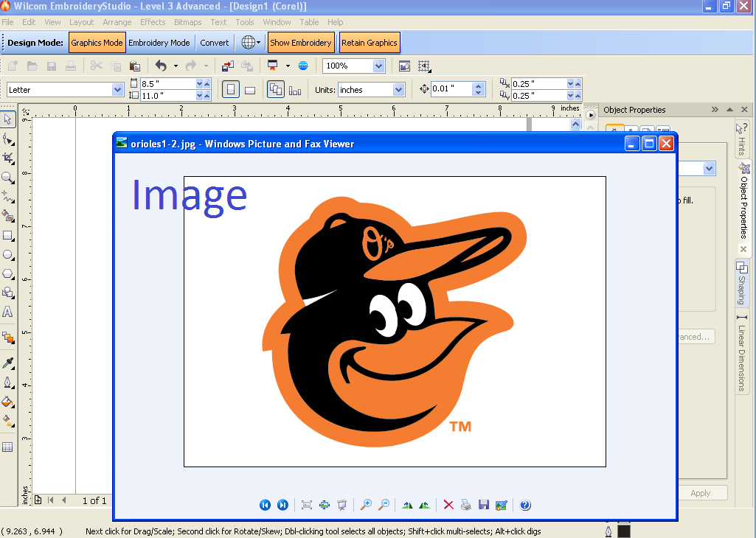Toggle apply layout to current page only
Viewport: 756px width, 538px height.
pyautogui.click(x=295, y=90)
